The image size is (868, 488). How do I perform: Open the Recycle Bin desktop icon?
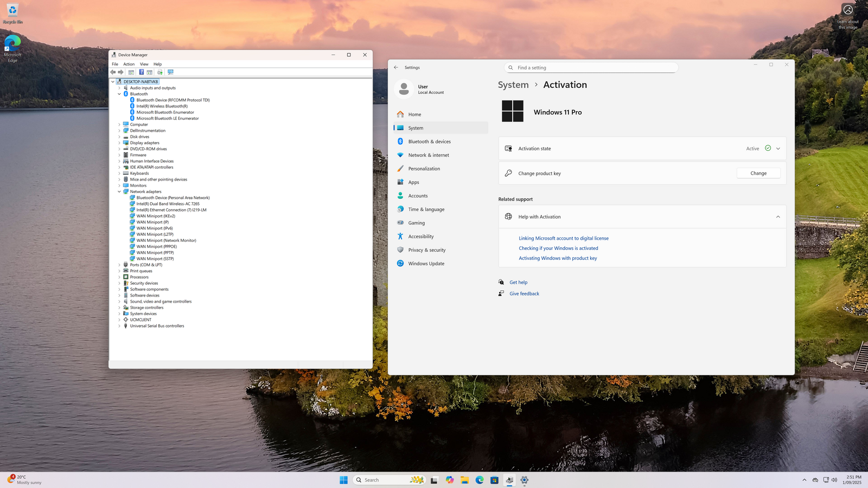pos(12,14)
